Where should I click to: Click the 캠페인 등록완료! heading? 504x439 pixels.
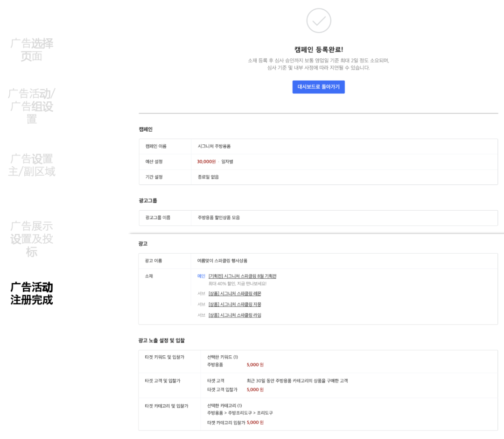pyautogui.click(x=319, y=50)
